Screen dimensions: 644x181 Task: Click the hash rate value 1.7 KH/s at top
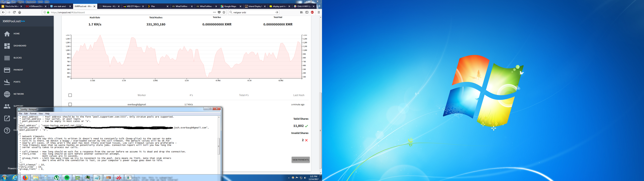[95, 24]
